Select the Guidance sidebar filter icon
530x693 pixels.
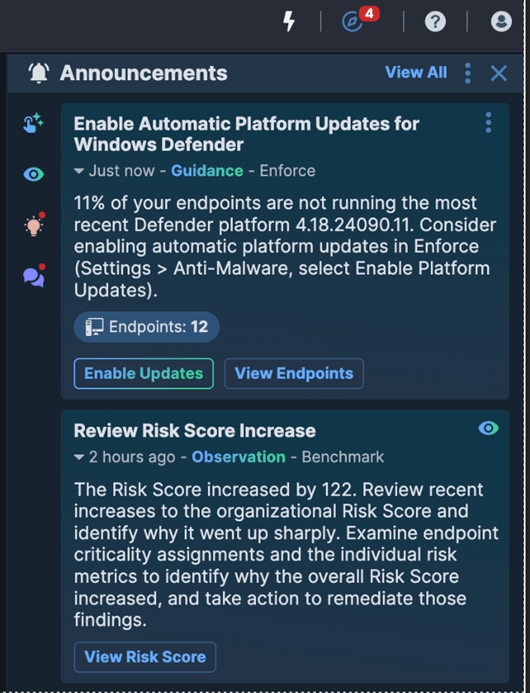click(33, 123)
